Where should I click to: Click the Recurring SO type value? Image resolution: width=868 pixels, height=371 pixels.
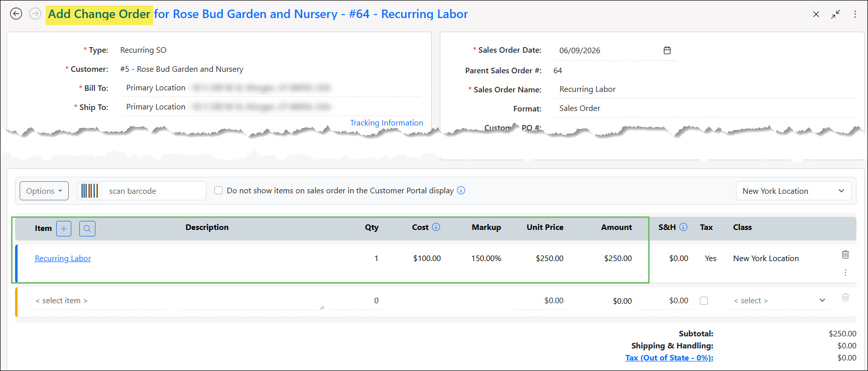[143, 50]
